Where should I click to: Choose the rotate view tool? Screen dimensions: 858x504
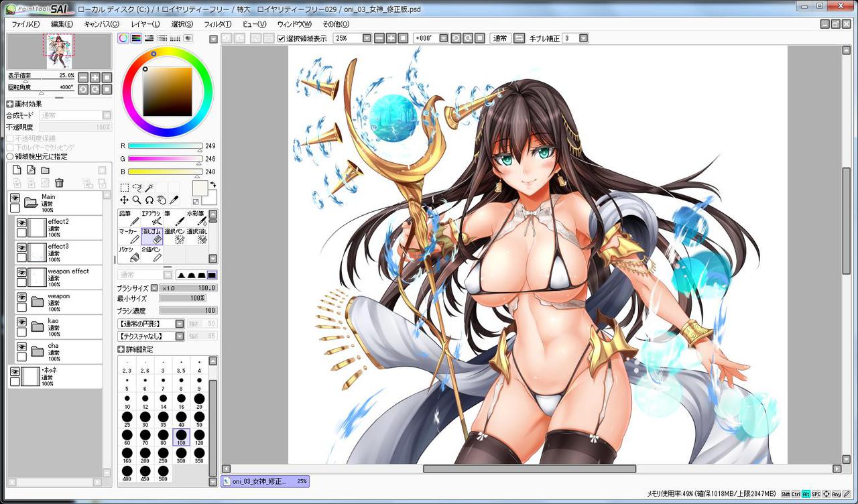(x=149, y=200)
